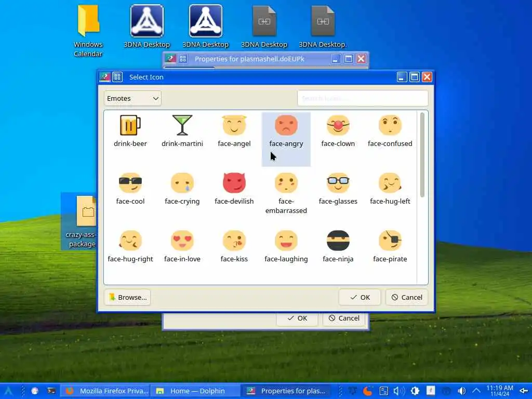Select the face-devilish emote
The height and width of the screenshot is (399, 532).
pyautogui.click(x=234, y=189)
